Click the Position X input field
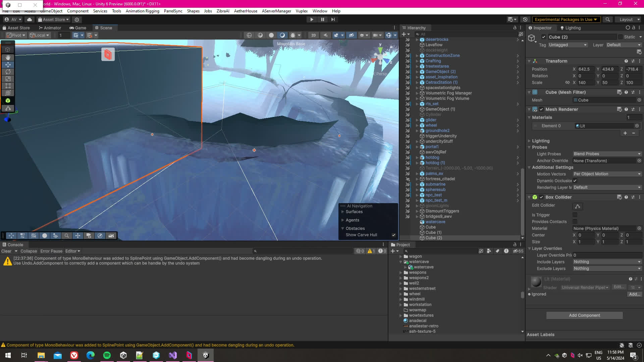Image resolution: width=644 pixels, height=362 pixels. coord(585,69)
